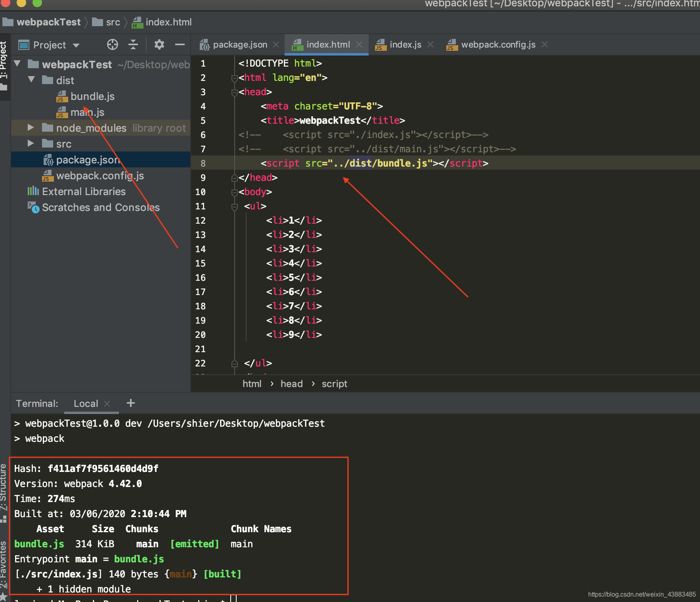The image size is (700, 602).
Task: Close the package.json tab
Action: click(276, 44)
